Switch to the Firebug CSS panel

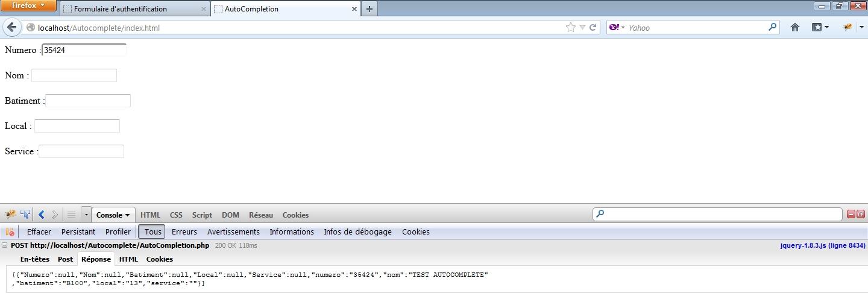click(x=176, y=215)
